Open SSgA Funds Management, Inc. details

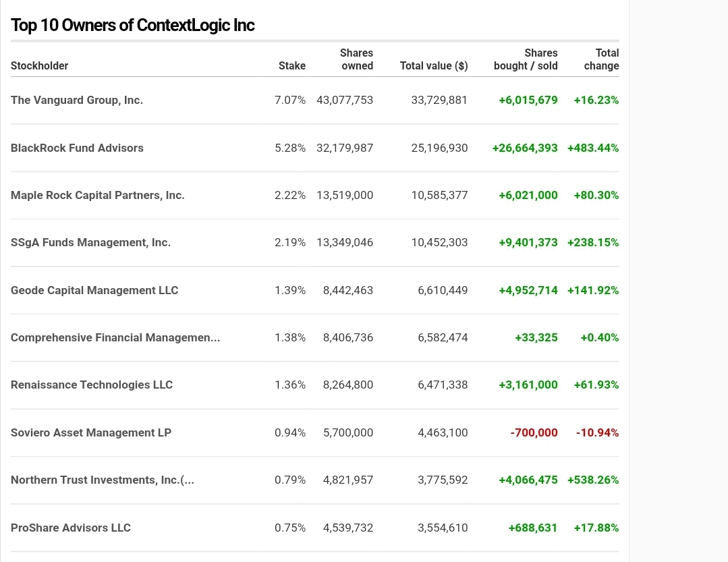pyautogui.click(x=90, y=242)
